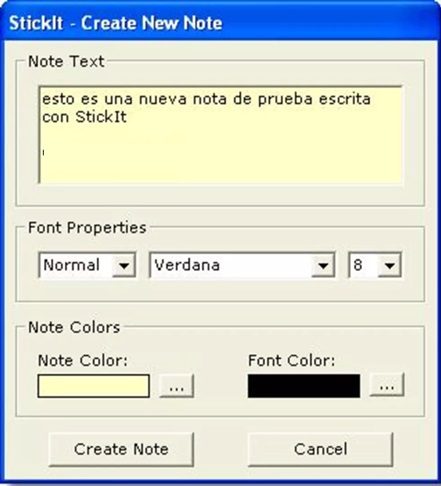Expand the Verdana font family dropdown arrow
Viewport: 441px width, 486px height.
(x=323, y=265)
